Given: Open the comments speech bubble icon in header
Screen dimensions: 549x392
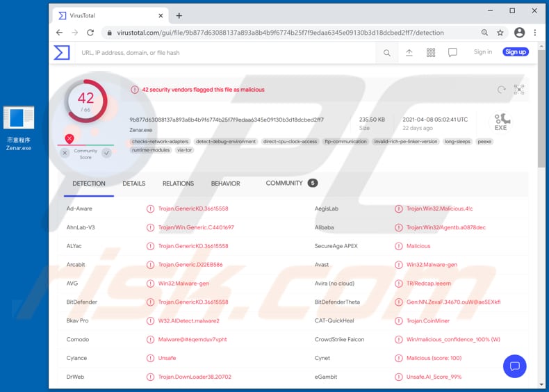Looking at the screenshot, I should click(452, 53).
